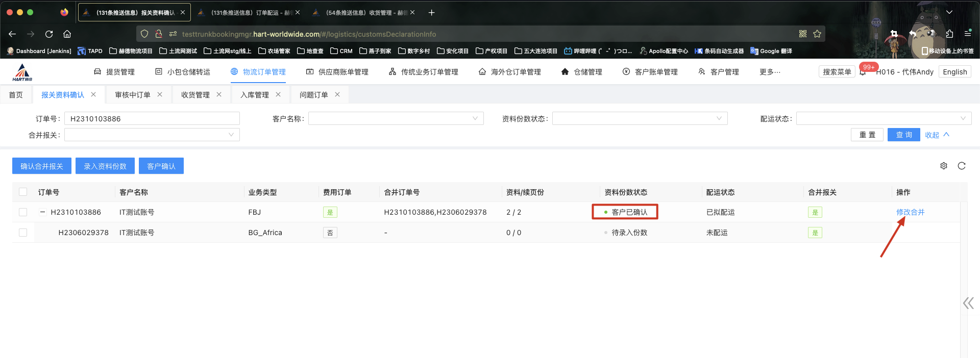Click the browser bookmark star icon
980x358 pixels.
817,34
